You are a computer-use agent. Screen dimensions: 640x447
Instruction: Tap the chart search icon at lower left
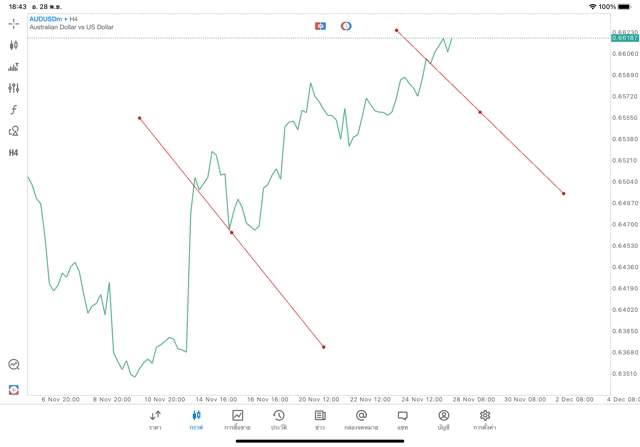[x=14, y=365]
